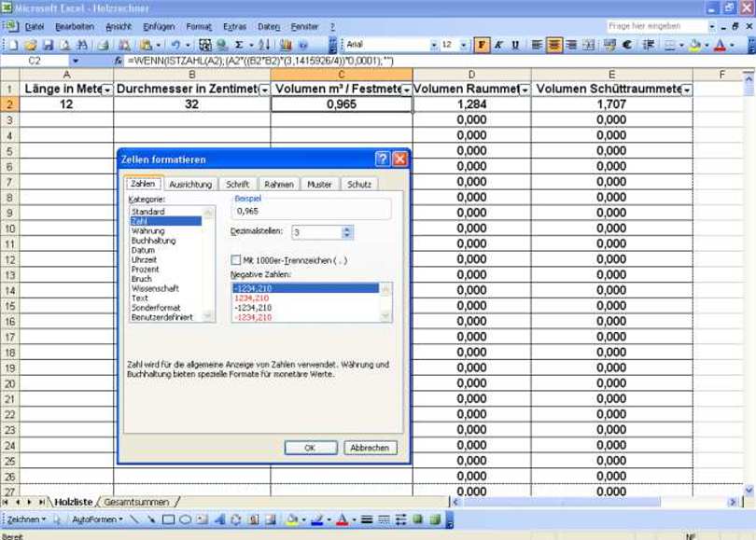Image resolution: width=756 pixels, height=540 pixels.
Task: Click the AutoSum sigma icon
Action: 239,45
